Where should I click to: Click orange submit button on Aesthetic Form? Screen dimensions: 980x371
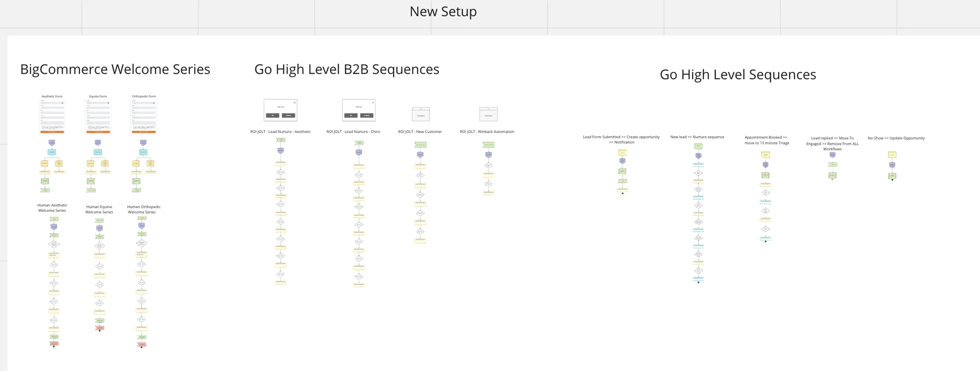pyautogui.click(x=52, y=132)
